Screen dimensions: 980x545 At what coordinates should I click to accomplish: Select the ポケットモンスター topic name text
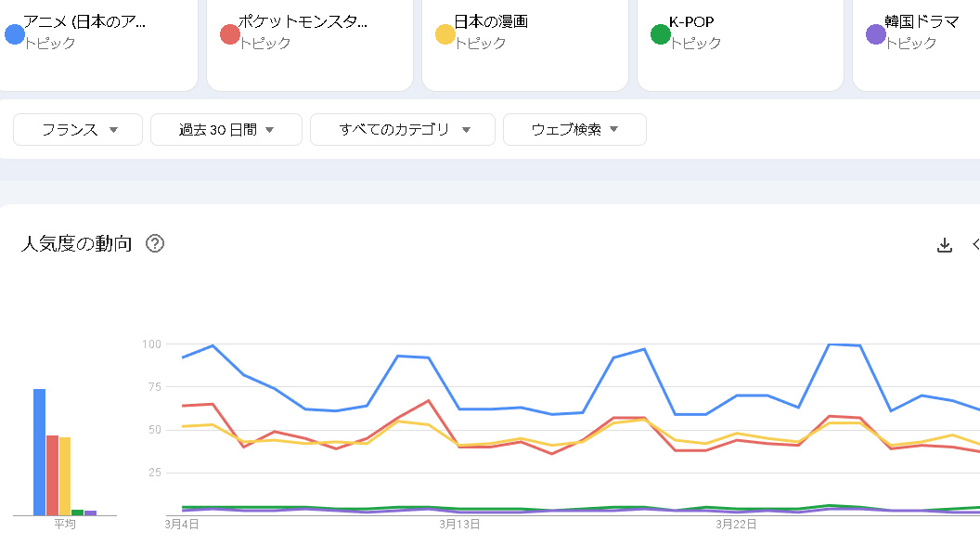pyautogui.click(x=303, y=21)
